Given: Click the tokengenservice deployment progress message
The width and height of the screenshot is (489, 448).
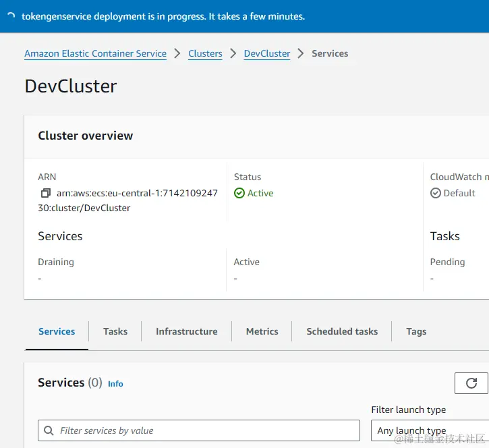Looking at the screenshot, I should 163,16.
